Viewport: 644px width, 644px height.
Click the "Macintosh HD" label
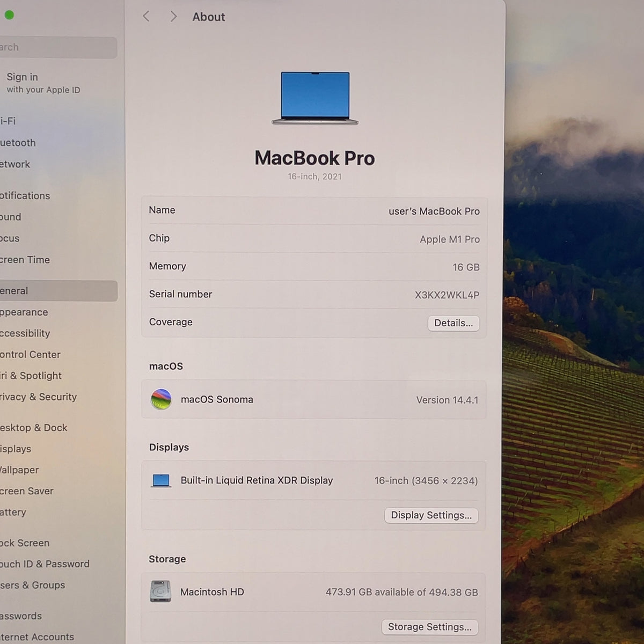coord(212,592)
